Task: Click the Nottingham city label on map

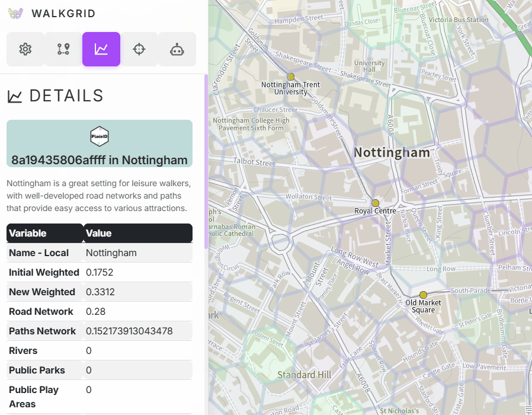Action: [x=392, y=153]
